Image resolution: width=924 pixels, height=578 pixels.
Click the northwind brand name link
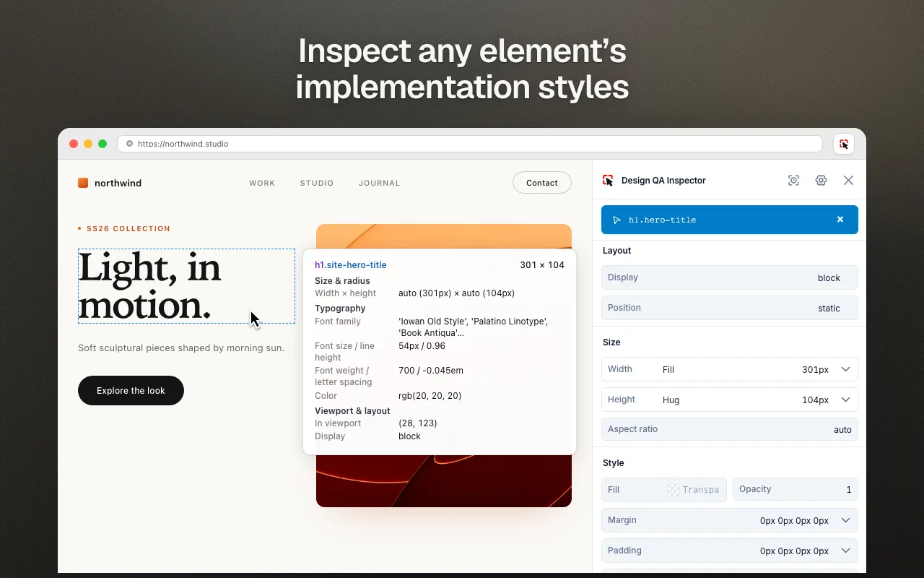tap(118, 184)
